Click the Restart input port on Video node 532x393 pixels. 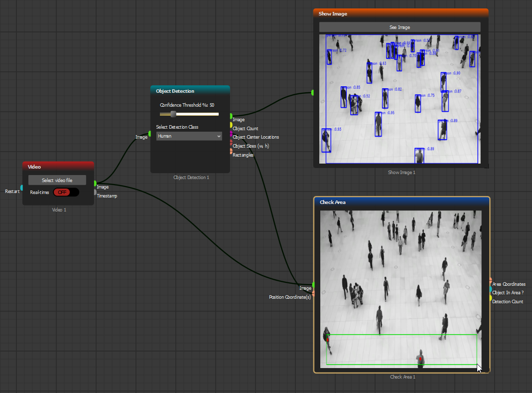coord(21,188)
